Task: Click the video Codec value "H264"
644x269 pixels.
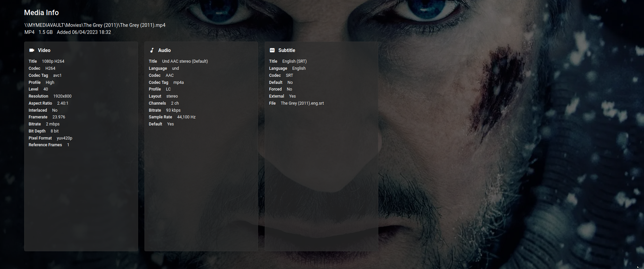Action: (x=50, y=68)
